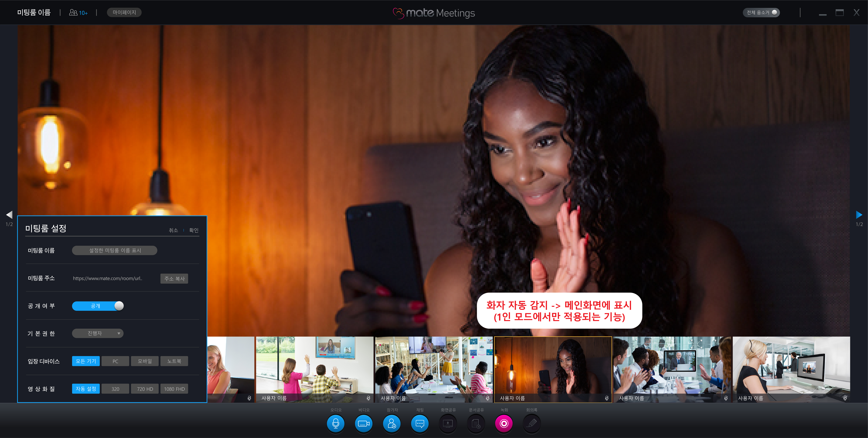Screen dimensions: 868x438
Task: Open the 회의록 meeting notes pencil icon
Action: click(x=532, y=424)
